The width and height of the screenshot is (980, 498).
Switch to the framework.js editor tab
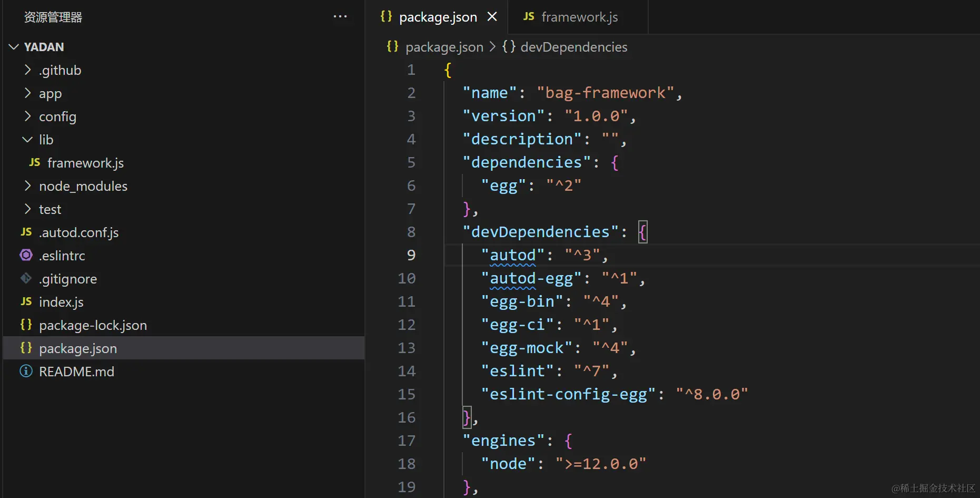tap(579, 17)
